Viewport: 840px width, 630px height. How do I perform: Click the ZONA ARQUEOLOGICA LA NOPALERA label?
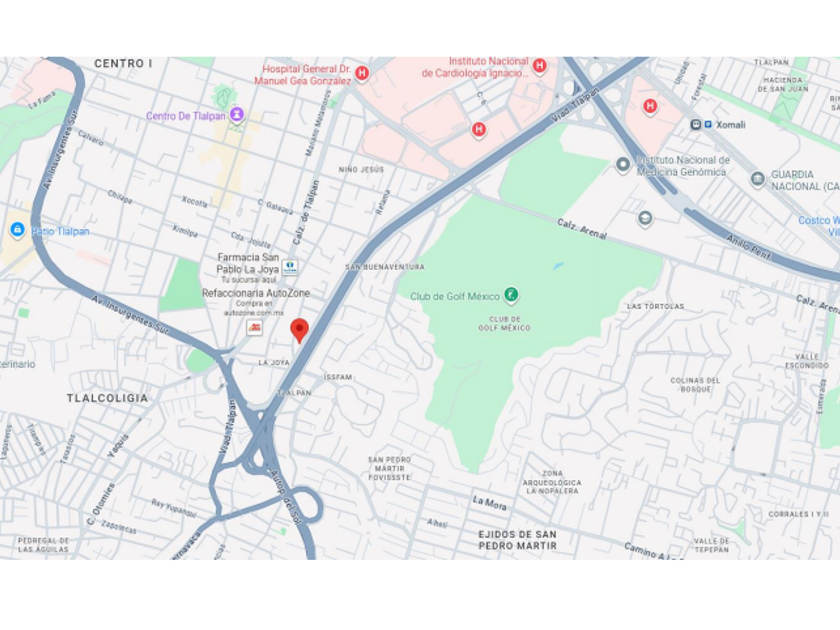coord(552,482)
